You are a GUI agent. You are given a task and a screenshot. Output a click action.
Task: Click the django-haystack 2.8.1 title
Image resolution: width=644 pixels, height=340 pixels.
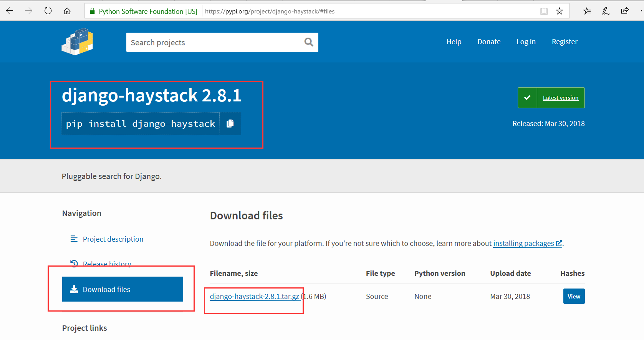click(x=152, y=95)
